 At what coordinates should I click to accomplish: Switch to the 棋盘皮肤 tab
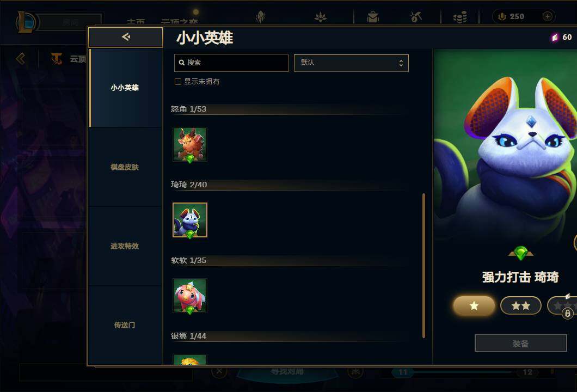tap(125, 167)
